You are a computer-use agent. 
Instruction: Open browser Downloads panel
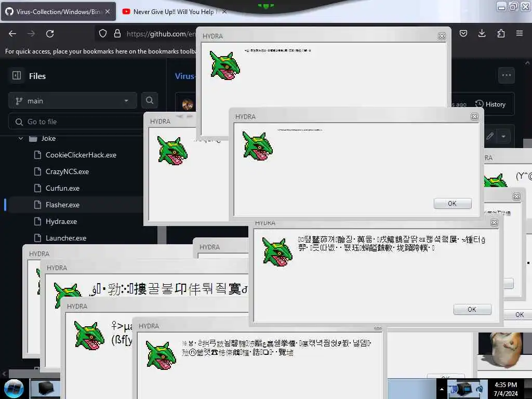click(x=482, y=33)
